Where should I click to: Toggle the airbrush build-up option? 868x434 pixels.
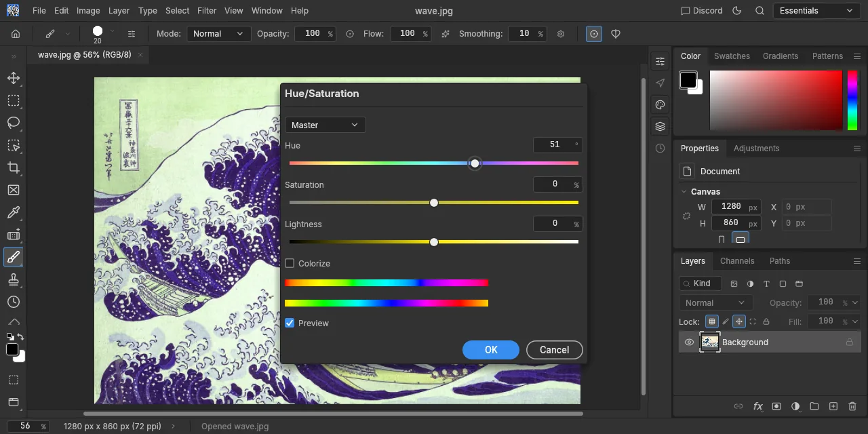[445, 34]
